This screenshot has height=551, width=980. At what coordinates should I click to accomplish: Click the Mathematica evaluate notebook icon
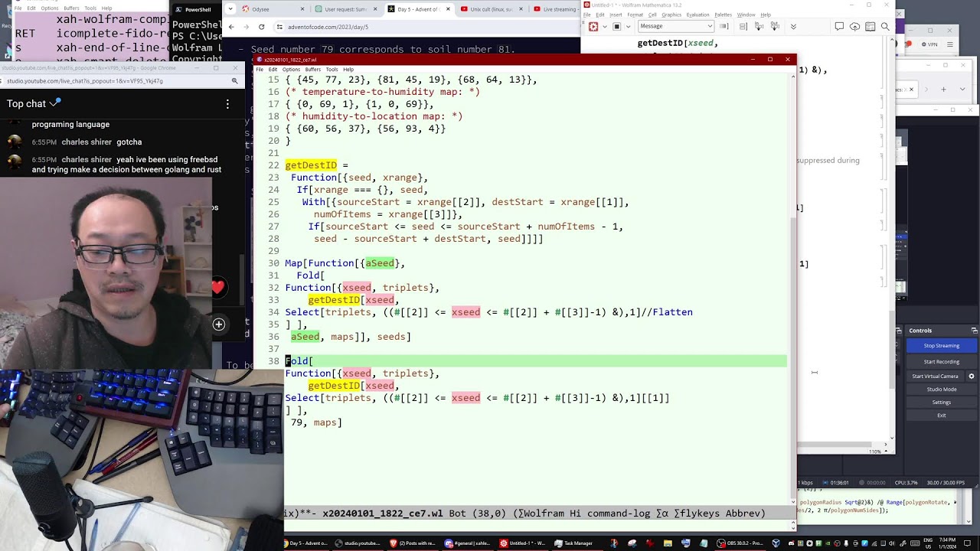[593, 26]
